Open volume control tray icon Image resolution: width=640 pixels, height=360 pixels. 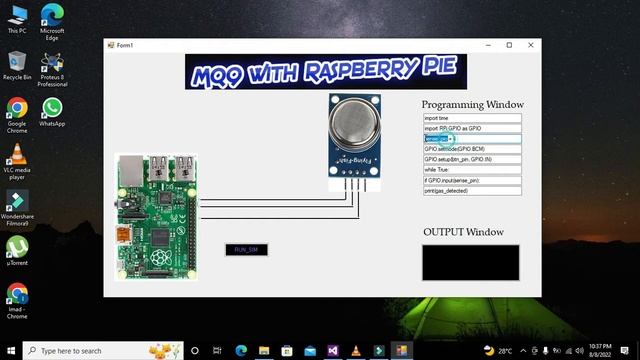[x=580, y=351]
